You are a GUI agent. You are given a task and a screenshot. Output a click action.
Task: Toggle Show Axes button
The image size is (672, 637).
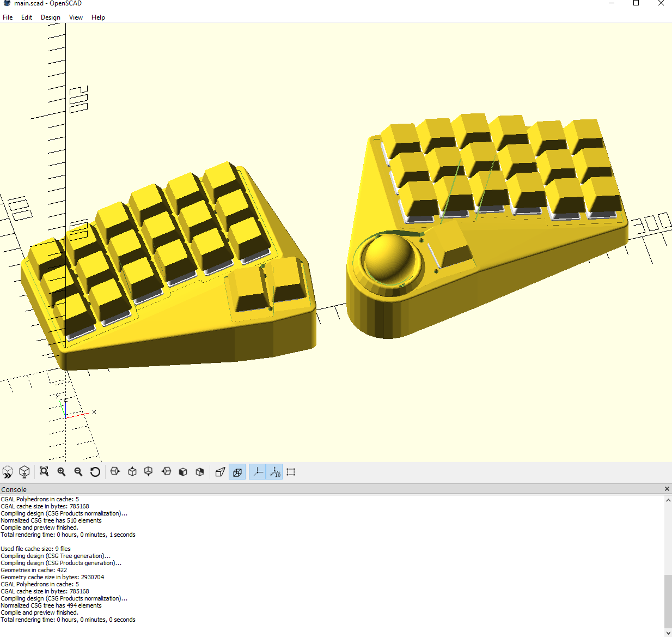(258, 472)
